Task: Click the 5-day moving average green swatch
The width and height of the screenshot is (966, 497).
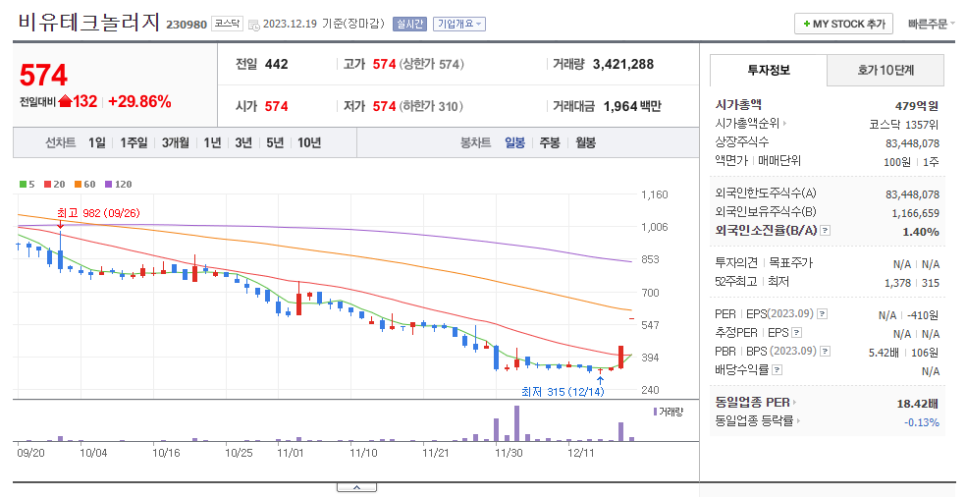Action: click(x=23, y=184)
